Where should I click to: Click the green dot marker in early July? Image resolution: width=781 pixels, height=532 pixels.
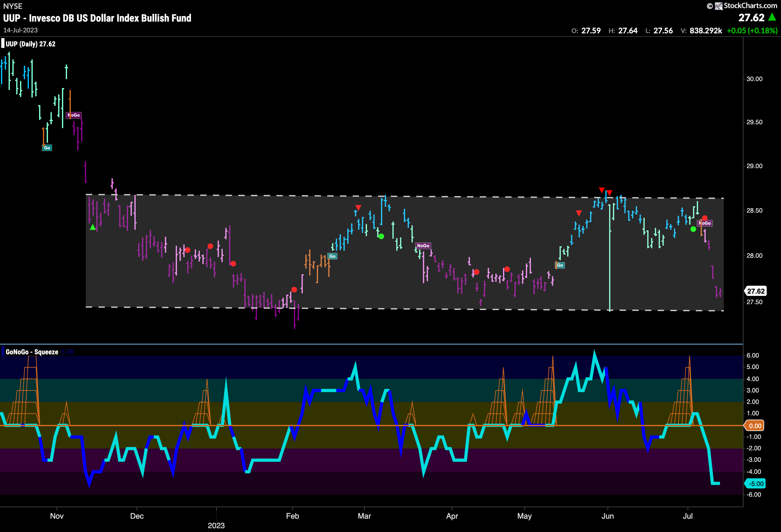[x=693, y=229]
